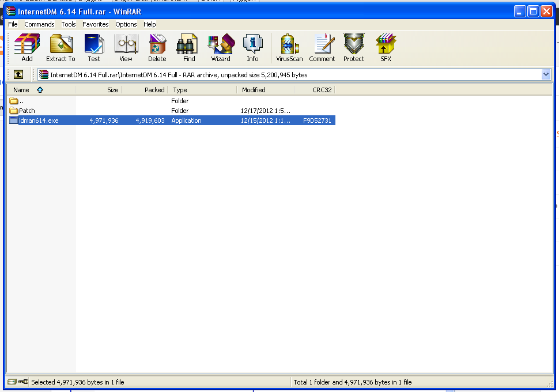This screenshot has height=392, width=559.
Task: Click the Add toolbar icon
Action: click(27, 48)
